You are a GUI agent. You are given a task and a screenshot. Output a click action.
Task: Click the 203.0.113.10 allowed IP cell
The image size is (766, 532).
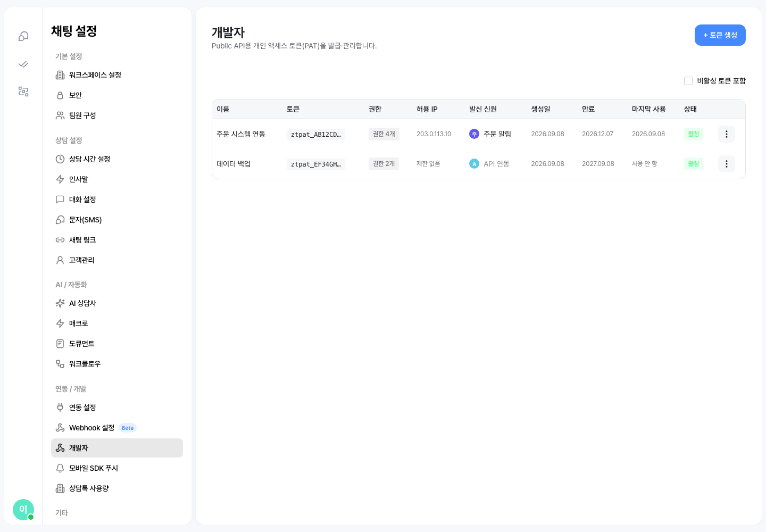click(434, 134)
